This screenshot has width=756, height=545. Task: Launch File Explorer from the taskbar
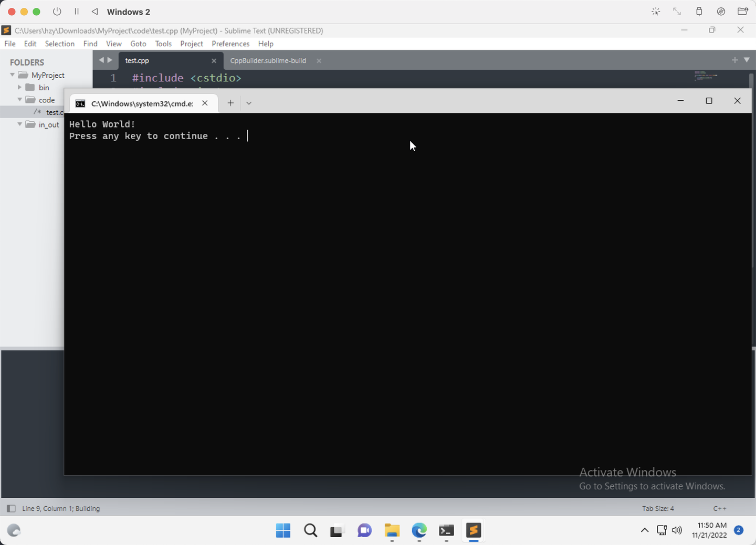click(392, 531)
